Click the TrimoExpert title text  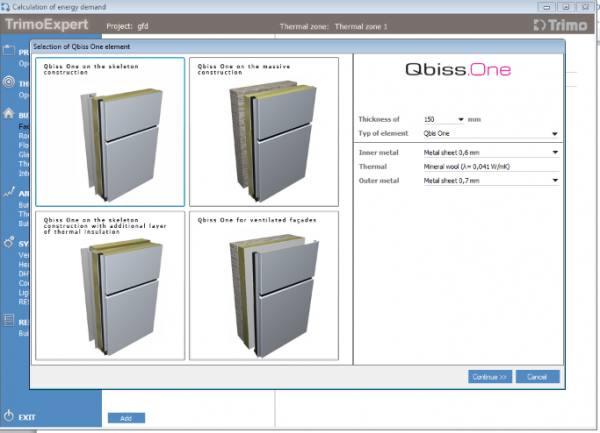tap(47, 24)
